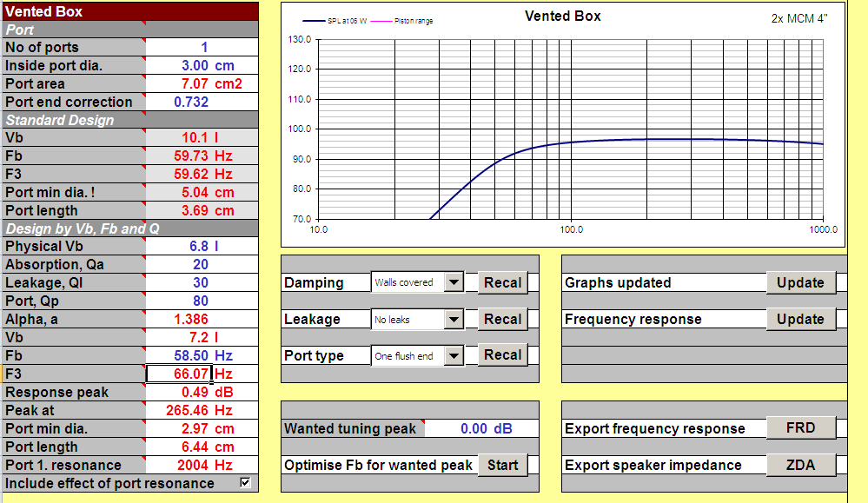Select Port min dia. 5.04 cm cell

[x=202, y=193]
